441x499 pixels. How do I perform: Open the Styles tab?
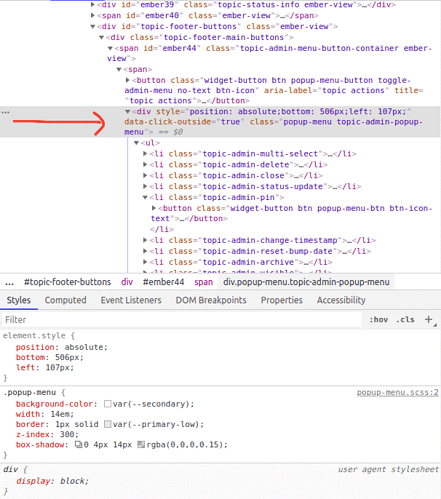coord(19,300)
